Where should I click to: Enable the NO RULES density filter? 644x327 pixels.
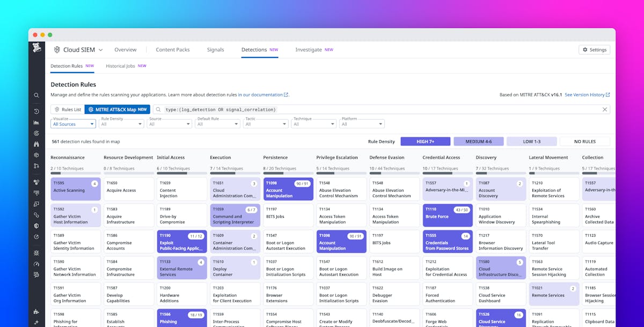(x=585, y=141)
